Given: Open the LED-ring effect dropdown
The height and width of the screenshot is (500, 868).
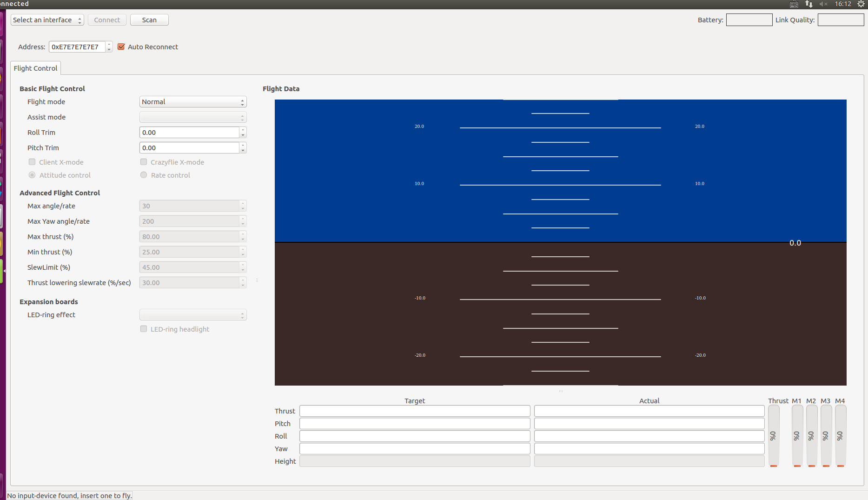Looking at the screenshot, I should click(x=192, y=315).
